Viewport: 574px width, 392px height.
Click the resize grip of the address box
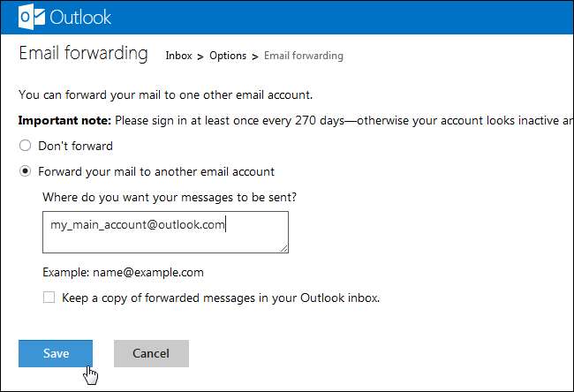[x=283, y=248]
